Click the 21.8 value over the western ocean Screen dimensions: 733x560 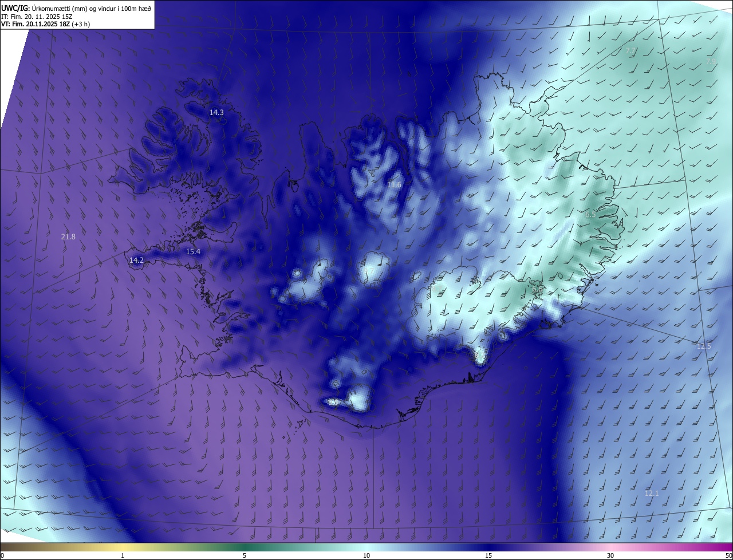68,236
